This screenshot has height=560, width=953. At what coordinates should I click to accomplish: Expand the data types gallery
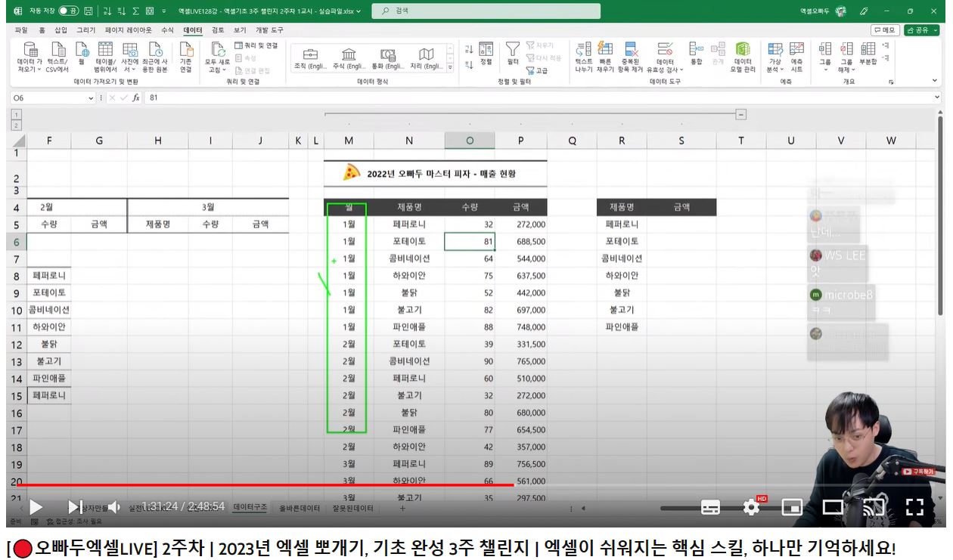coord(452,69)
